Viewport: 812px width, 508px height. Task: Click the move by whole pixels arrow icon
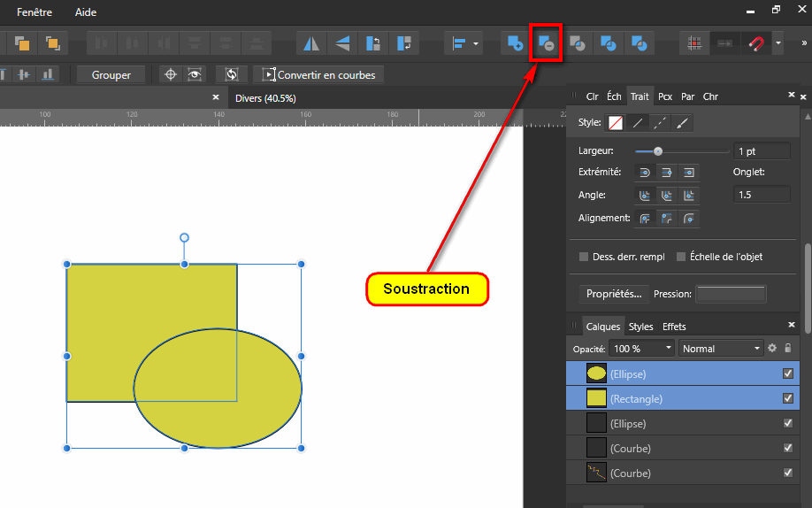point(725,43)
